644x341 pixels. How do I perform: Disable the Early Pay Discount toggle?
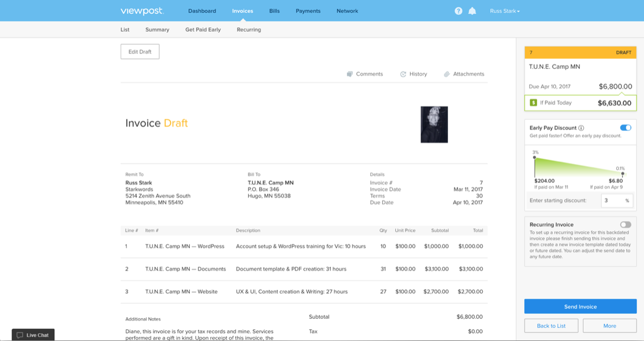(x=625, y=128)
